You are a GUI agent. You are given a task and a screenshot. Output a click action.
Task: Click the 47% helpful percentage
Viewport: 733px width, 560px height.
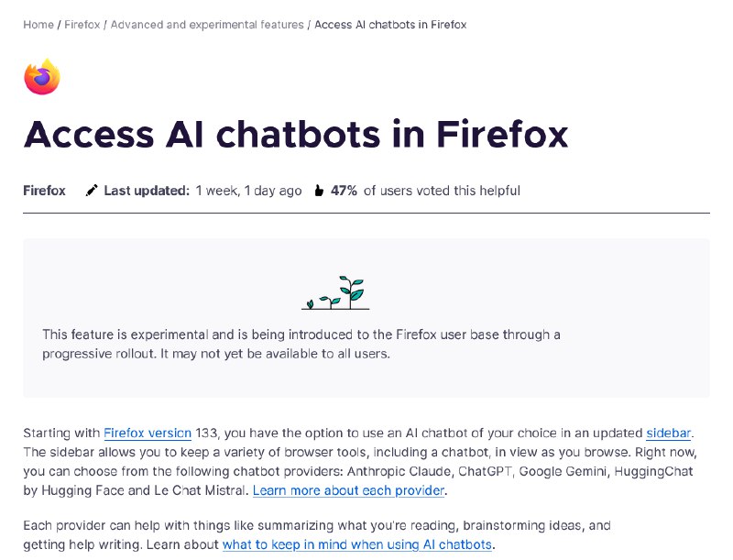coord(343,190)
